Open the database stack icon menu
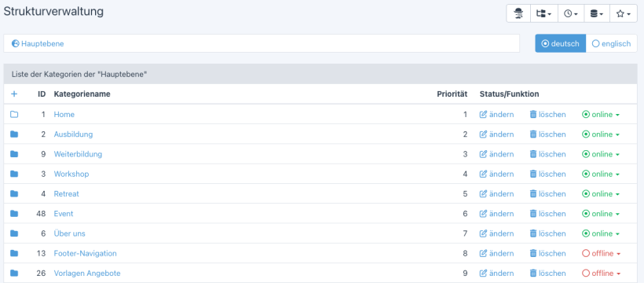The image size is (644, 283). [597, 13]
